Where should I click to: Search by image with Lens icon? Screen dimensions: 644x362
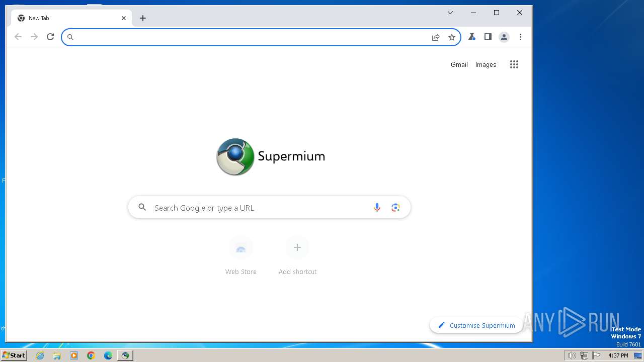(395, 208)
